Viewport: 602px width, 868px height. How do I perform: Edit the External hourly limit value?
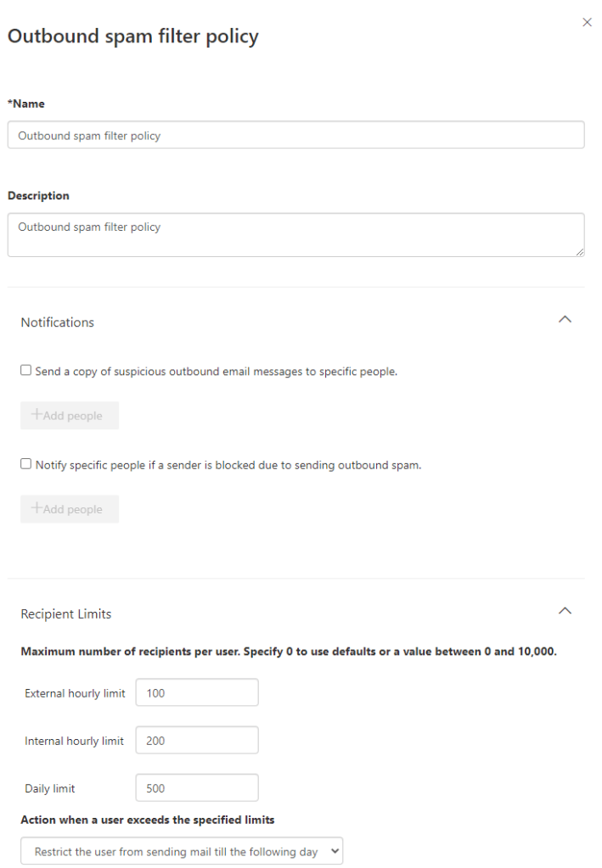[196, 693]
